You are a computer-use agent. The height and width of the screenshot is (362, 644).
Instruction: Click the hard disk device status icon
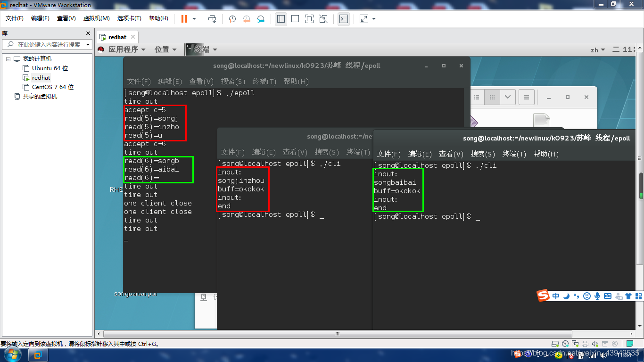[556, 344]
